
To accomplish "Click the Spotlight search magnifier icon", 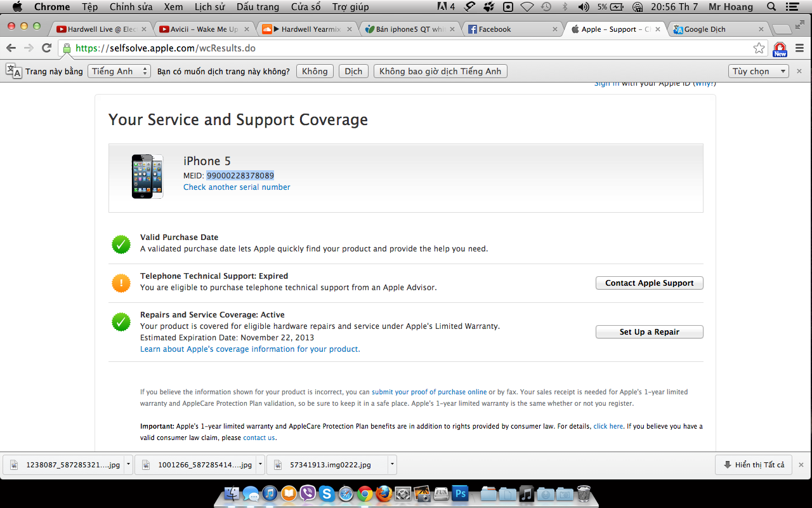I will point(771,7).
